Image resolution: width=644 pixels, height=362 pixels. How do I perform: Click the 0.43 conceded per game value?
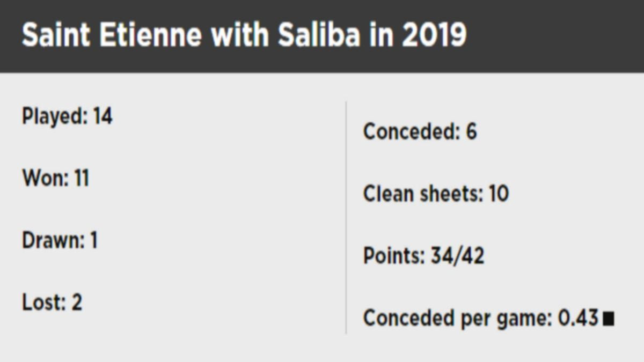(578, 318)
